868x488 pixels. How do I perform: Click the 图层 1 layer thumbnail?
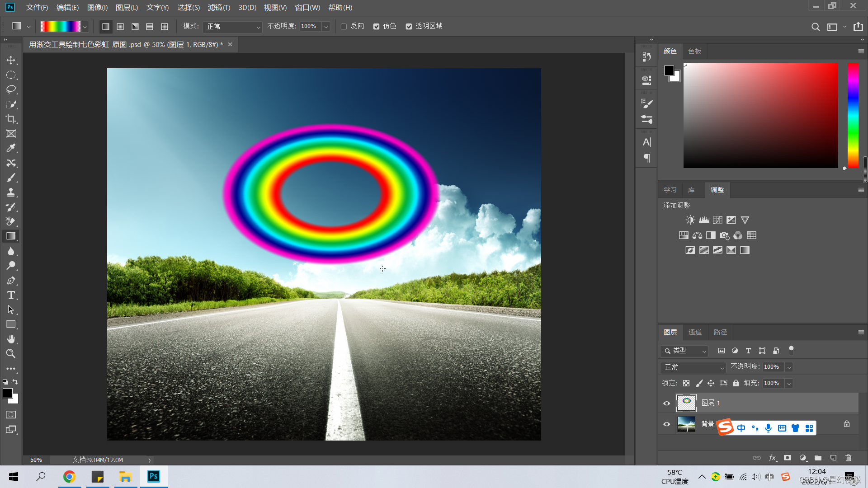point(686,403)
